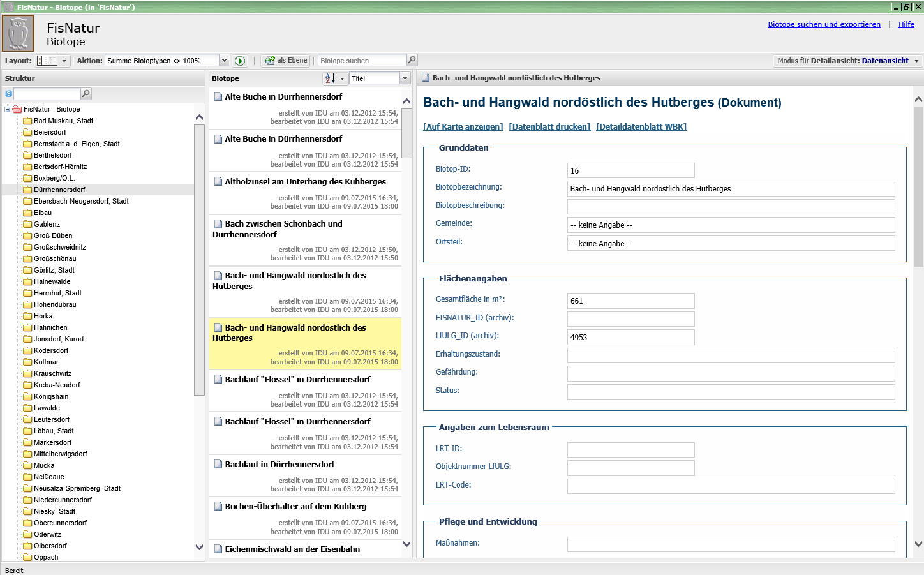Collapse the 'FisNatur - Biotope' tree root
924x575 pixels.
click(8, 109)
